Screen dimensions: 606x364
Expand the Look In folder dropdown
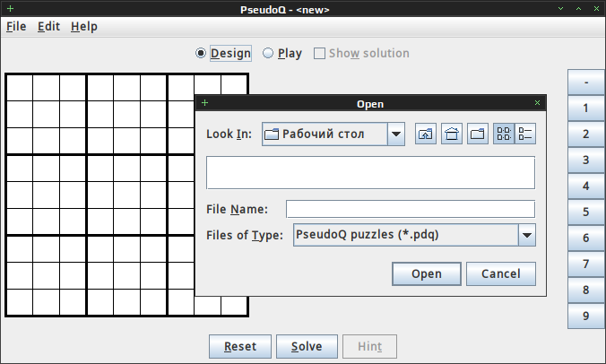[x=395, y=134]
